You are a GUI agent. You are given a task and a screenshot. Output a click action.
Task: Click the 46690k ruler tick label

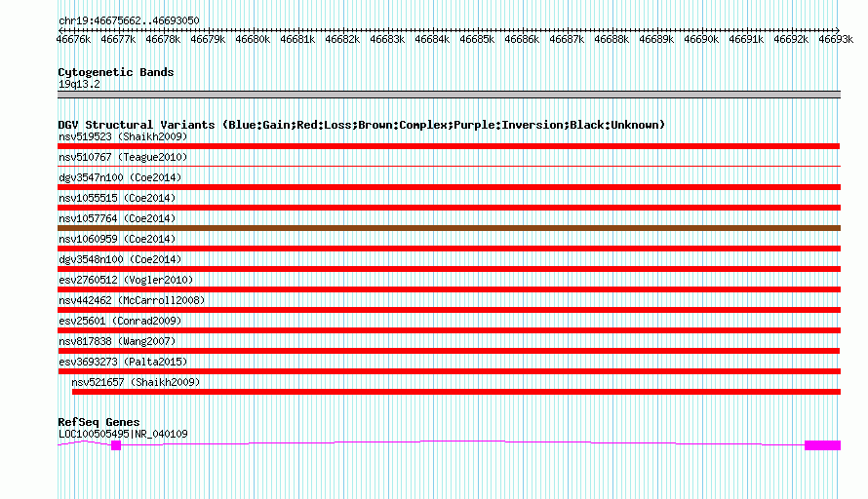pyautogui.click(x=701, y=40)
